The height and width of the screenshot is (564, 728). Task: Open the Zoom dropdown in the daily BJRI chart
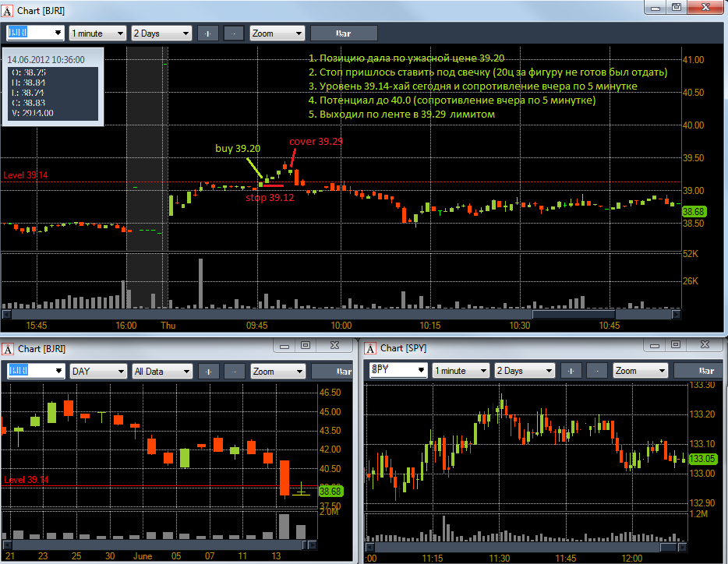278,371
